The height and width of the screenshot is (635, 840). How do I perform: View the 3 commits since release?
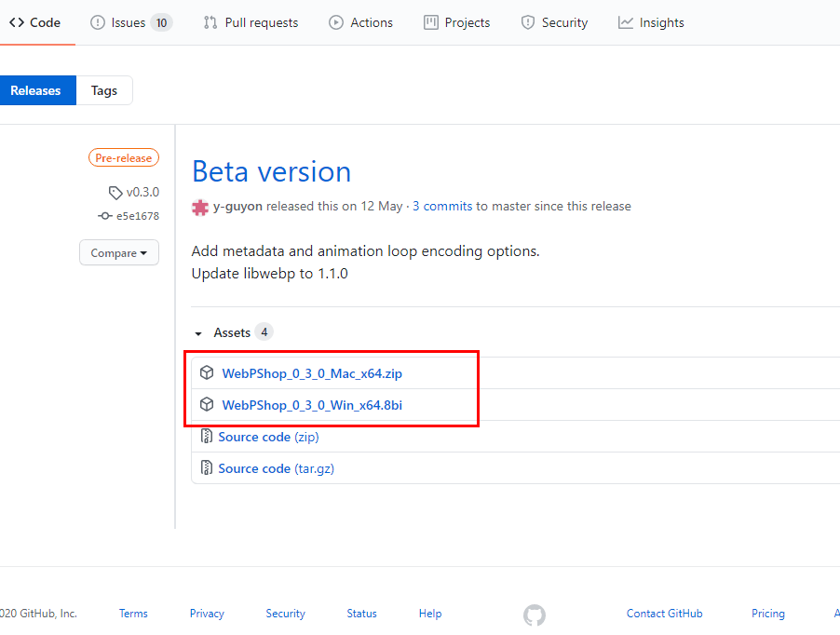[442, 206]
